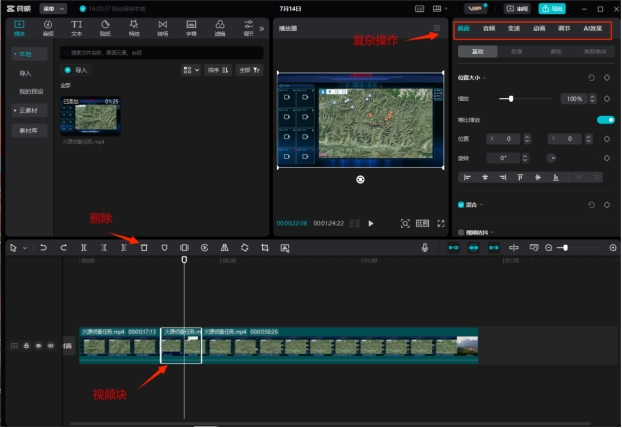Click the mirror flip icon in toolbar
This screenshot has width=622, height=428.
pos(224,247)
